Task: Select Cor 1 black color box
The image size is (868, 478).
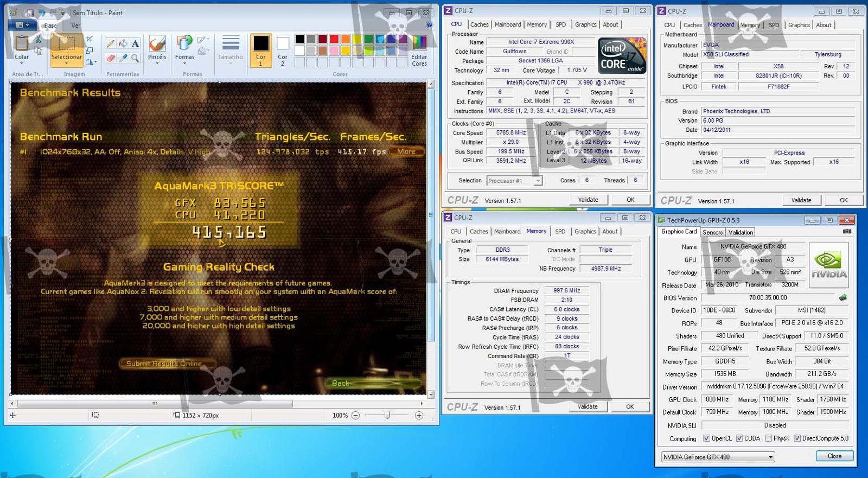Action: click(x=261, y=50)
